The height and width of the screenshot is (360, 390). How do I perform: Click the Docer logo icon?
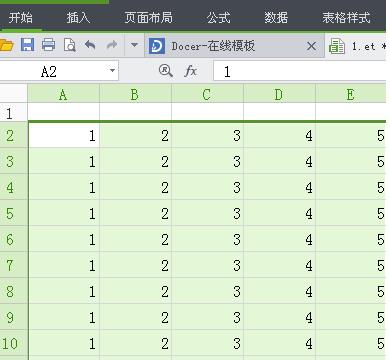tap(157, 46)
